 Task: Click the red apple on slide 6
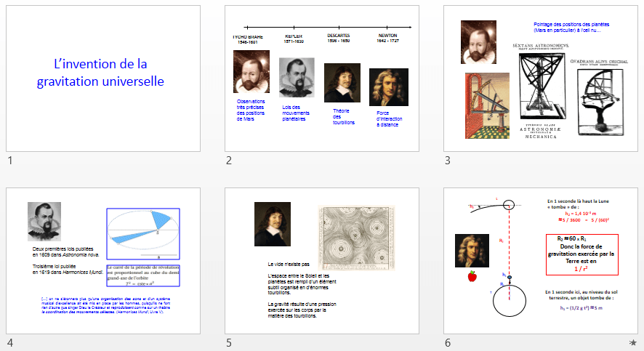coord(472,275)
